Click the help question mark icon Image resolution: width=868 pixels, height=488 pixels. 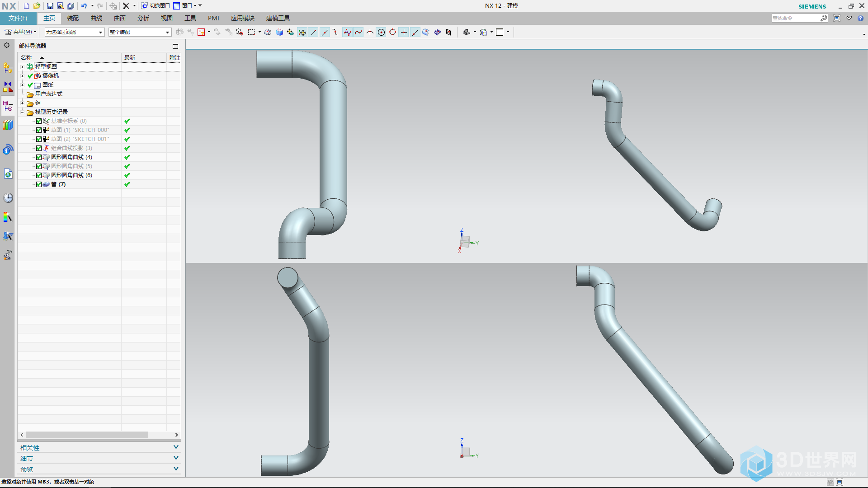pos(860,18)
